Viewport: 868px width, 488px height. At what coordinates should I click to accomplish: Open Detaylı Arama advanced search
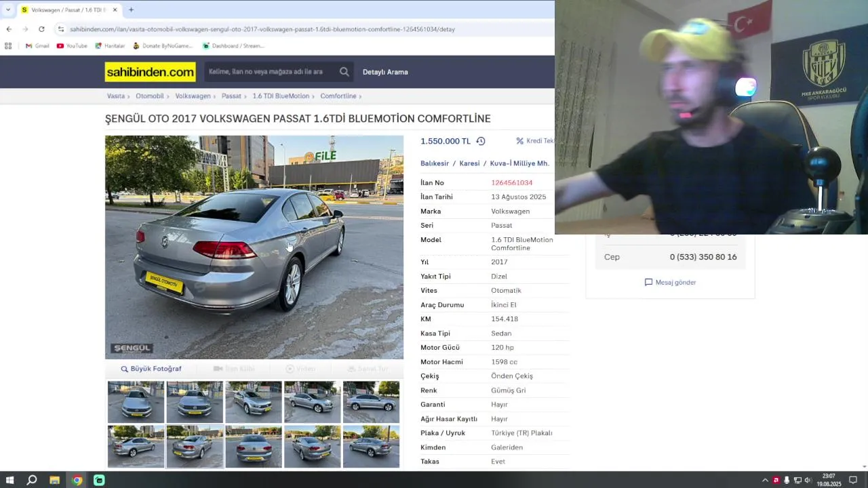tap(385, 72)
